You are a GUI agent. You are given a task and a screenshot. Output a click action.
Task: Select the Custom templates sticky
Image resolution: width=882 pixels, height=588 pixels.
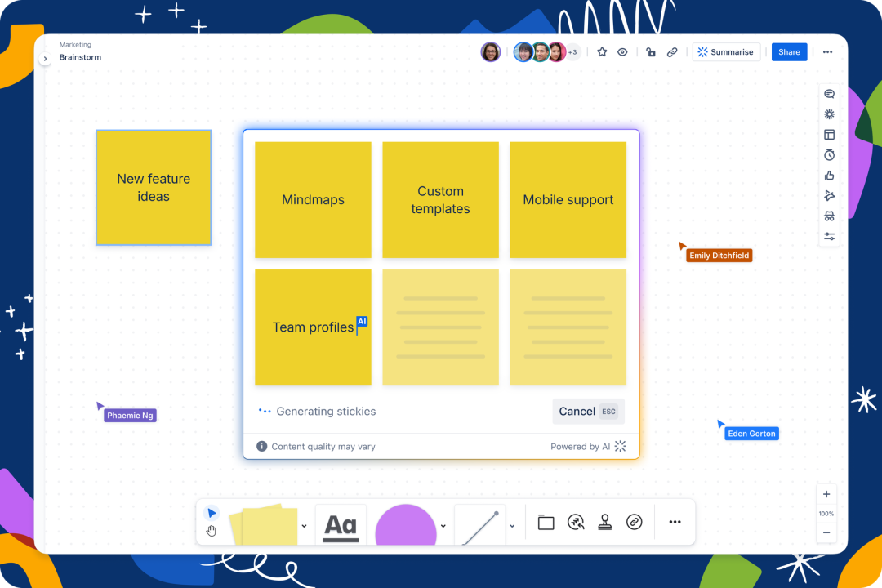tap(440, 200)
